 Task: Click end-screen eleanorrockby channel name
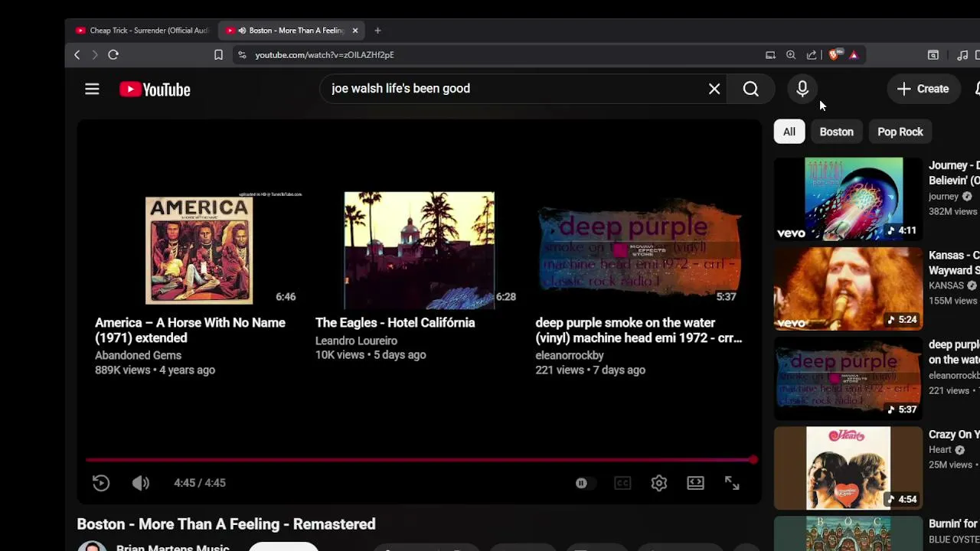(x=570, y=355)
